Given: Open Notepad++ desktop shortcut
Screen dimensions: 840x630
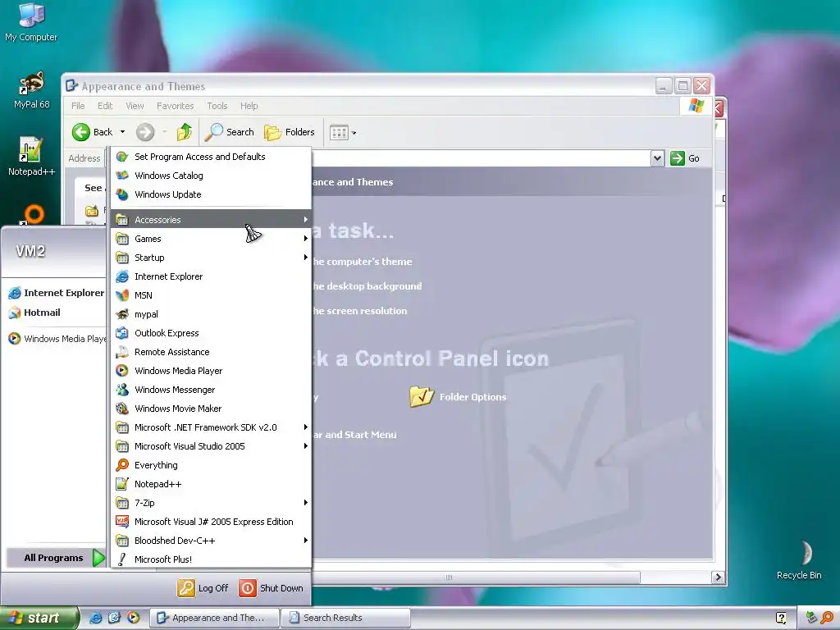Looking at the screenshot, I should 32,157.
